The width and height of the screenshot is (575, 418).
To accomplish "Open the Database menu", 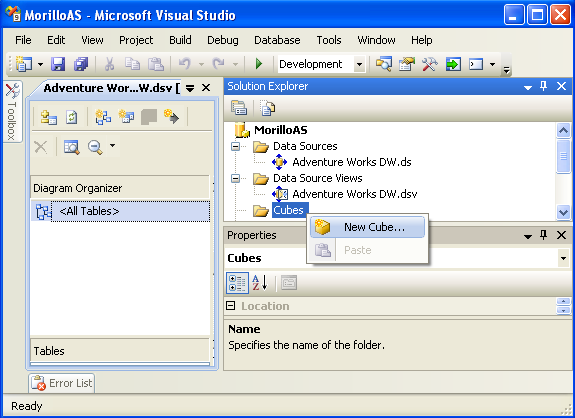I will [277, 40].
